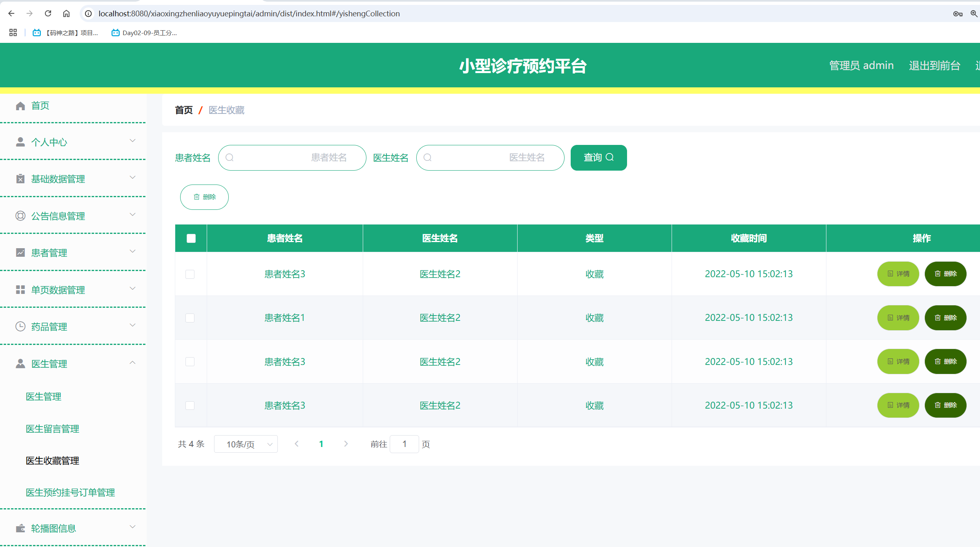Click search icon inside 医生姓名 field
The width and height of the screenshot is (980, 547).
(x=428, y=158)
